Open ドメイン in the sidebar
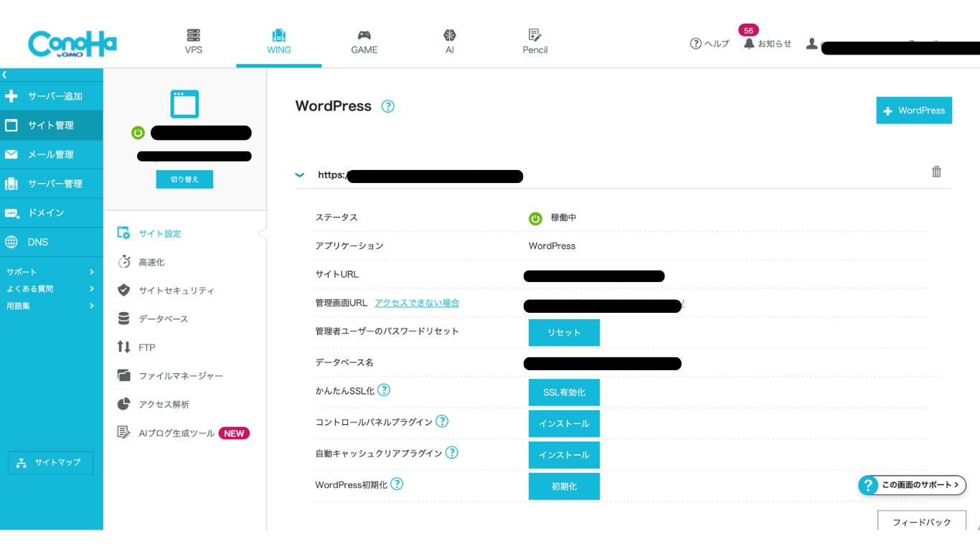The height and width of the screenshot is (551, 980). 52,213
